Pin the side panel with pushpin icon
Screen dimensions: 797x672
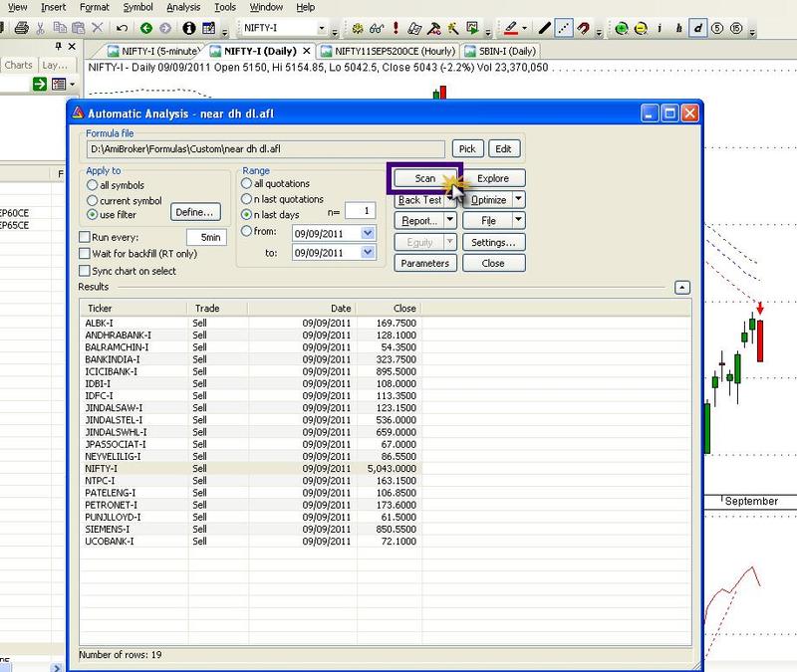coord(59,46)
